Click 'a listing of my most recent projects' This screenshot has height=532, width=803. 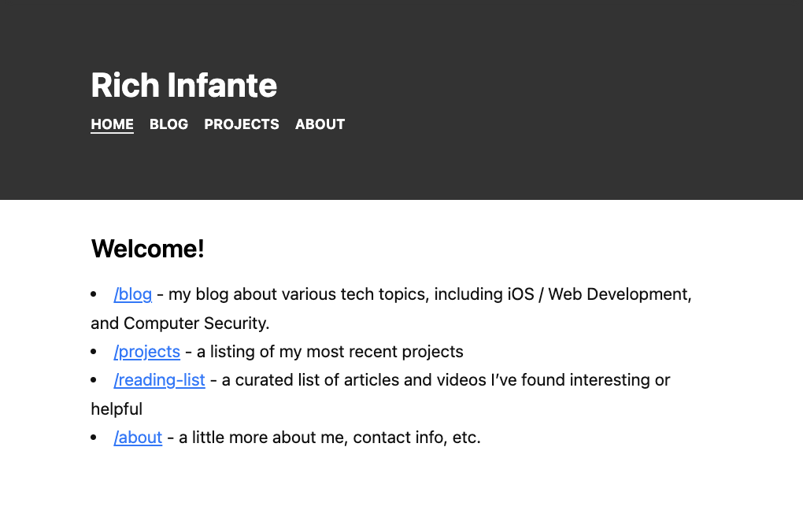pyautogui.click(x=330, y=352)
